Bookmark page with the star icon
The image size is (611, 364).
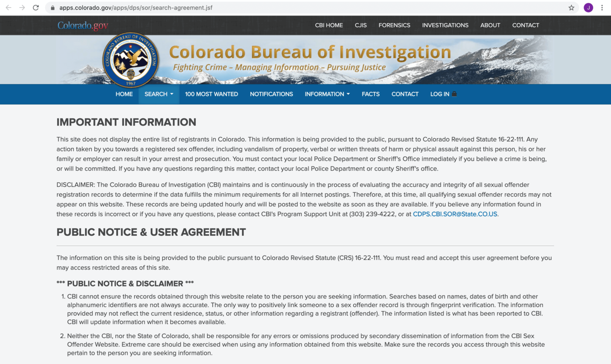pos(571,8)
